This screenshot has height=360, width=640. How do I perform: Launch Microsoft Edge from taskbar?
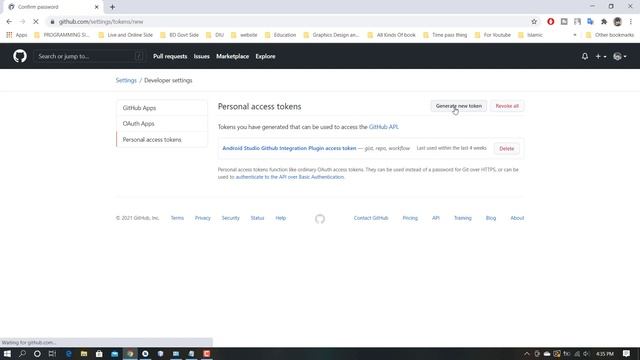tap(69, 353)
